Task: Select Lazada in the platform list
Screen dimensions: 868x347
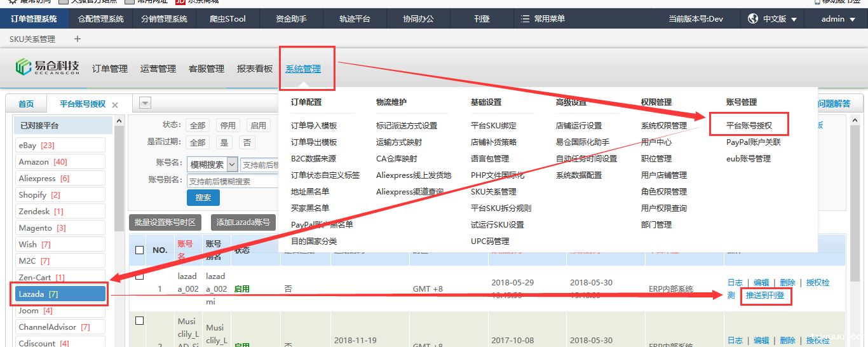Action: [x=61, y=294]
